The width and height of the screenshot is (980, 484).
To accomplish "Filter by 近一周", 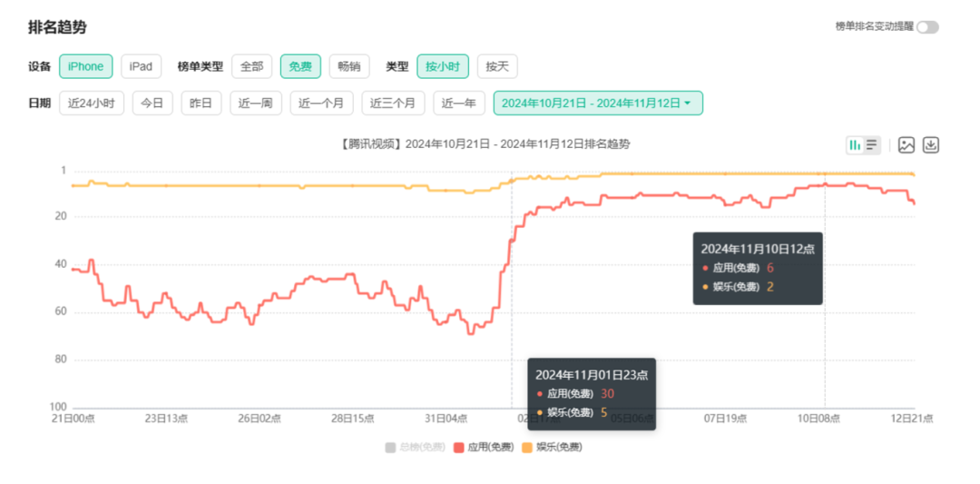I will click(256, 104).
